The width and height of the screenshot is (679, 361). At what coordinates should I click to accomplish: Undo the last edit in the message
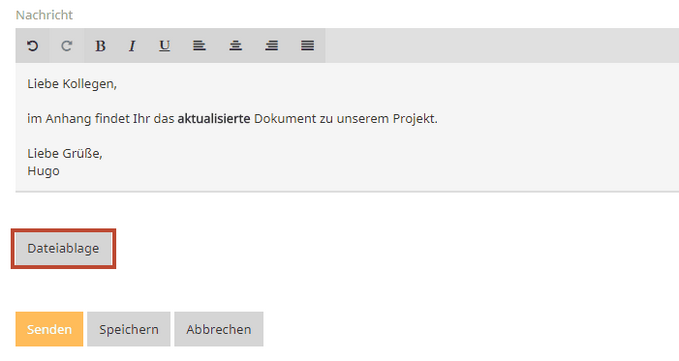pyautogui.click(x=32, y=45)
